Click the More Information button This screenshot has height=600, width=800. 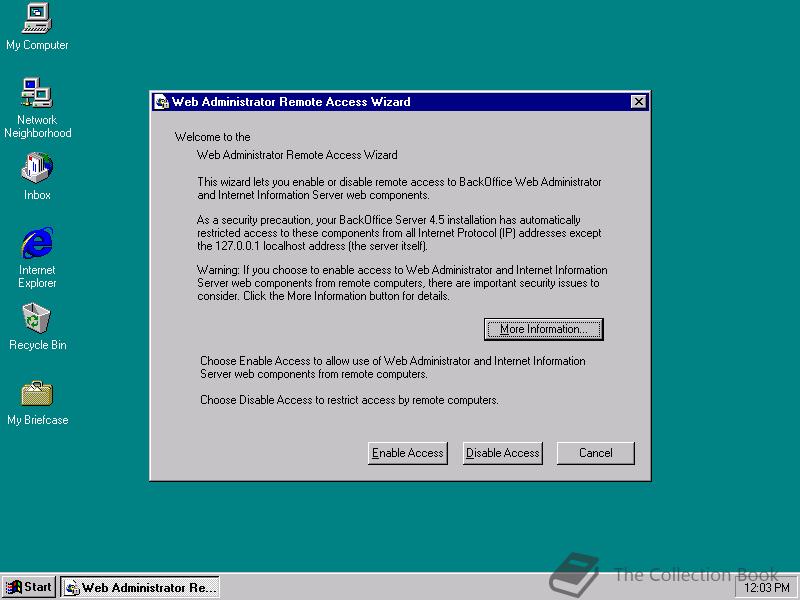(x=543, y=329)
